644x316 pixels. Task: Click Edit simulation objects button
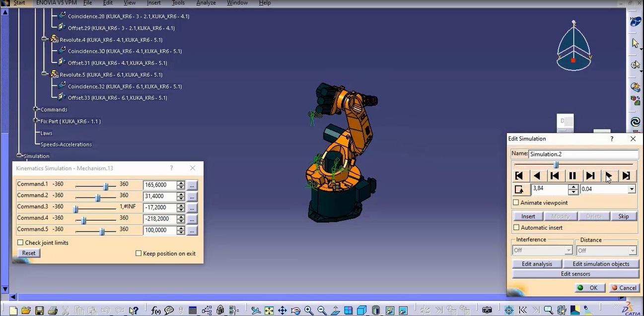click(601, 264)
